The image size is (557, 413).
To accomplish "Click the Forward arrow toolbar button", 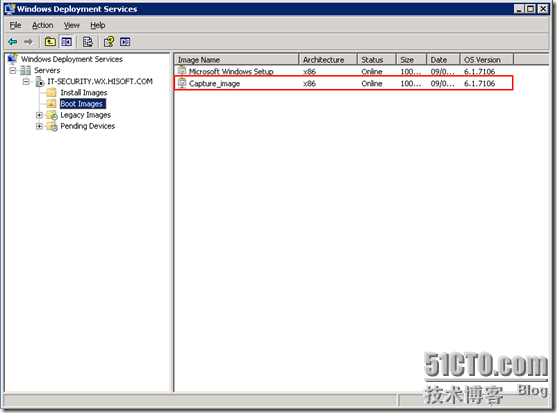I will tap(28, 42).
